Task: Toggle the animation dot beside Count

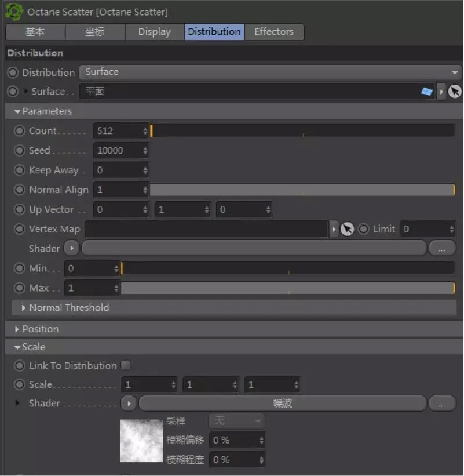Action: tap(20, 131)
